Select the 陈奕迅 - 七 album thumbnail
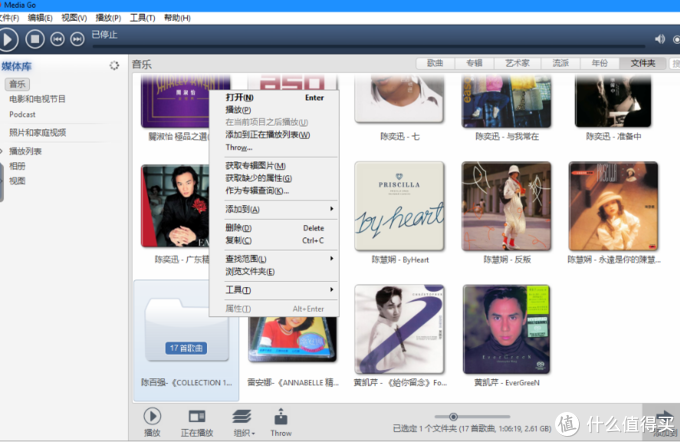The height and width of the screenshot is (442, 680). tap(399, 99)
